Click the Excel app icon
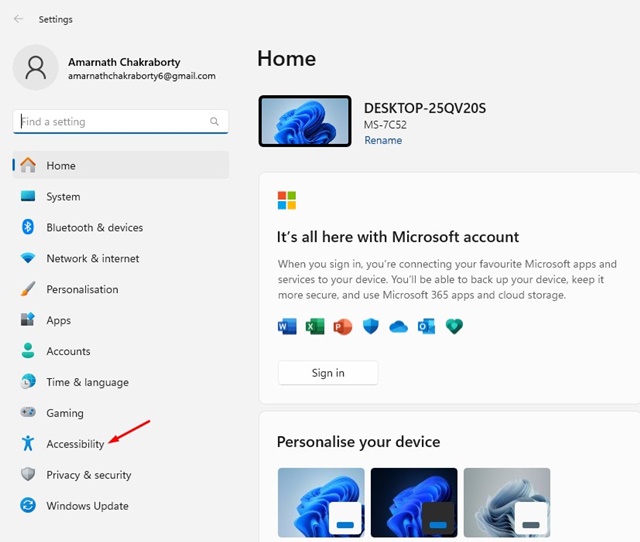 click(x=315, y=327)
